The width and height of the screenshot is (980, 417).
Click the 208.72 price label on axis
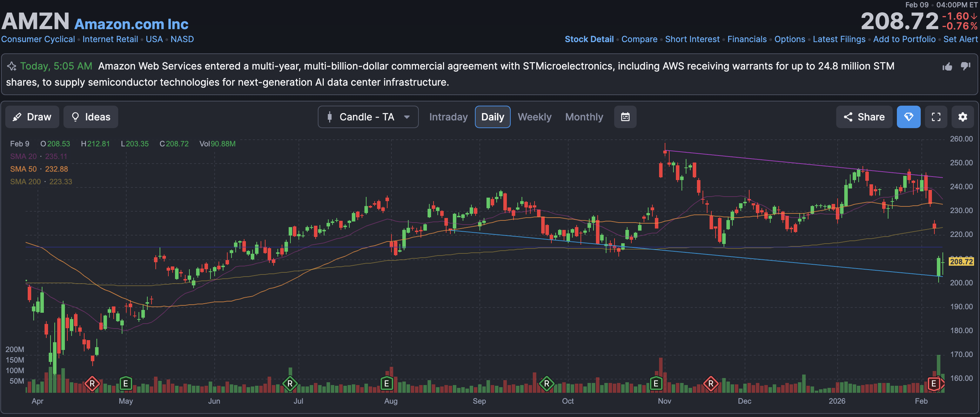click(x=961, y=262)
